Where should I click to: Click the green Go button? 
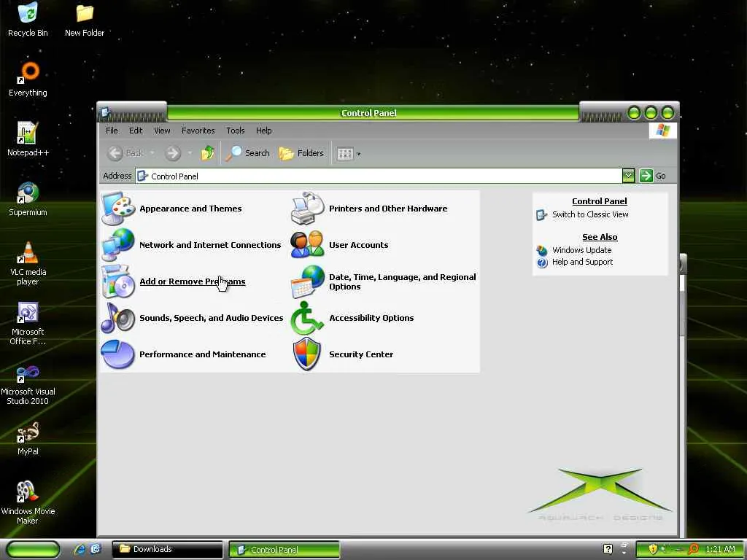(653, 176)
